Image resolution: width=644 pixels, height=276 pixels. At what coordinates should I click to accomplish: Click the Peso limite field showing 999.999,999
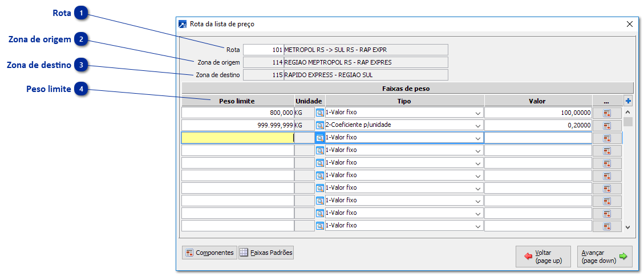click(x=238, y=126)
